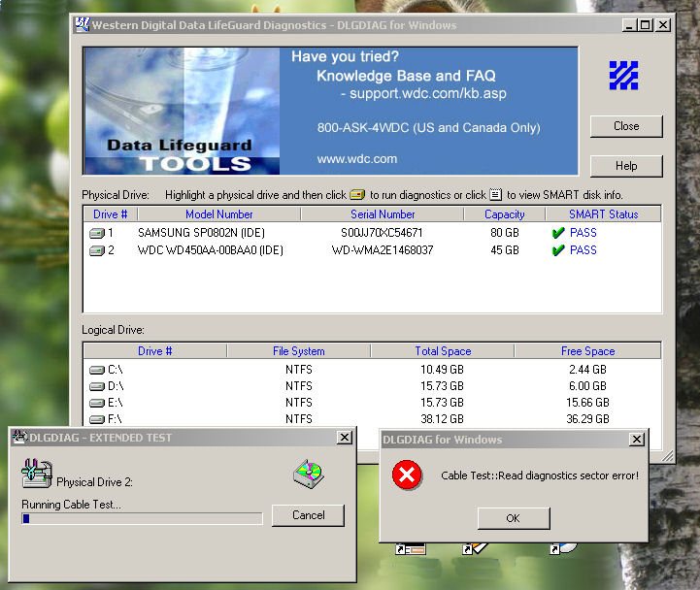This screenshot has height=590, width=700.
Task: Click 15.66 GB free space value
Action: tap(587, 403)
